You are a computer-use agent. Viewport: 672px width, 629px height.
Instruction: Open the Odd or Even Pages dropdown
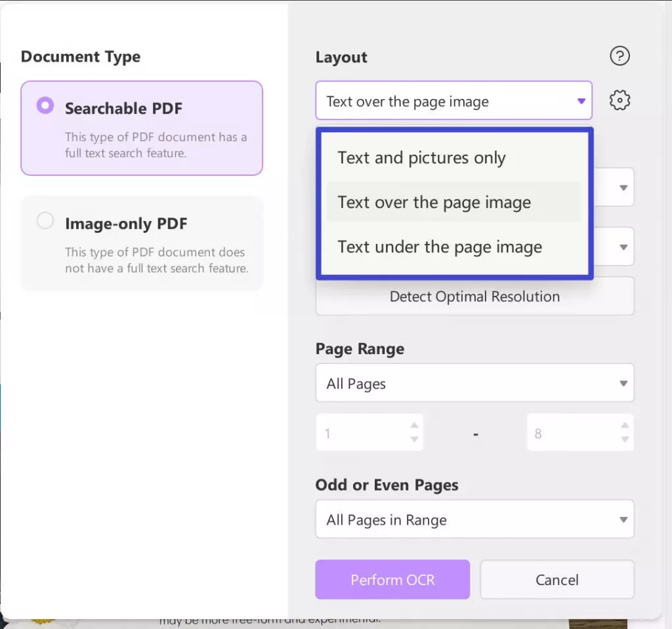(474, 520)
